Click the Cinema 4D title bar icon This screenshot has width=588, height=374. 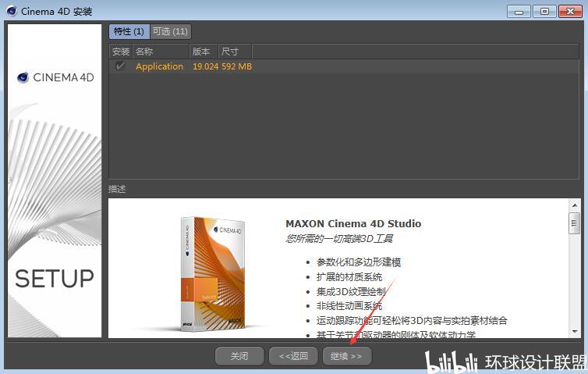coord(11,11)
